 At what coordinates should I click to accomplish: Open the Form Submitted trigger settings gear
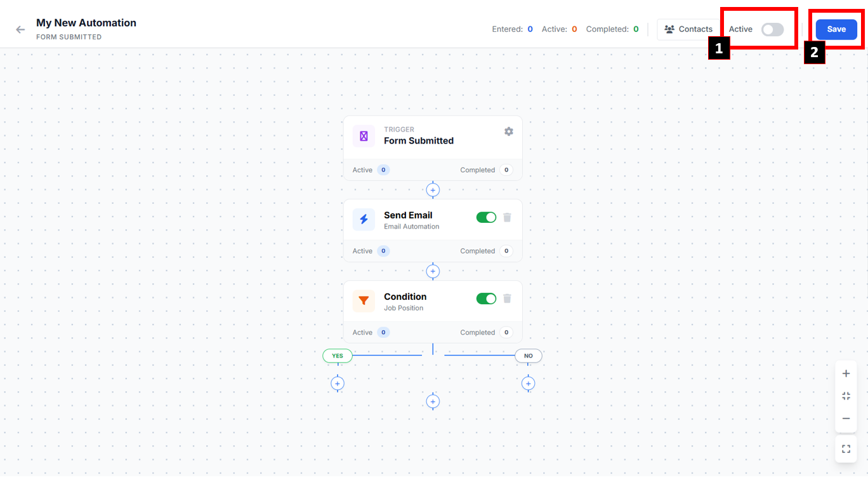508,131
